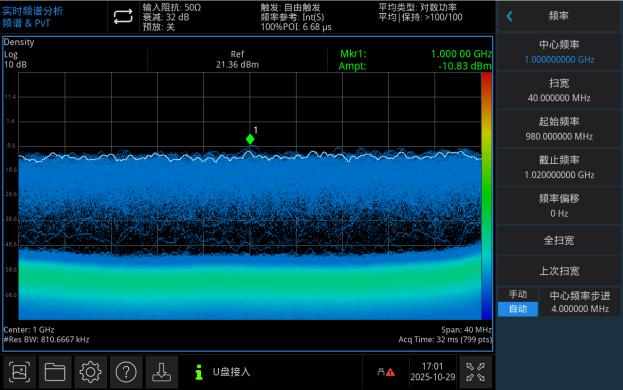Select the 中心频率 center frequency field
This screenshot has width=623, height=390.
559,52
